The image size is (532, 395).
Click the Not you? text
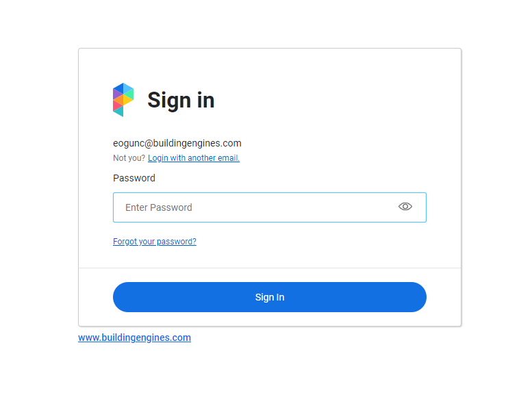pyautogui.click(x=129, y=158)
